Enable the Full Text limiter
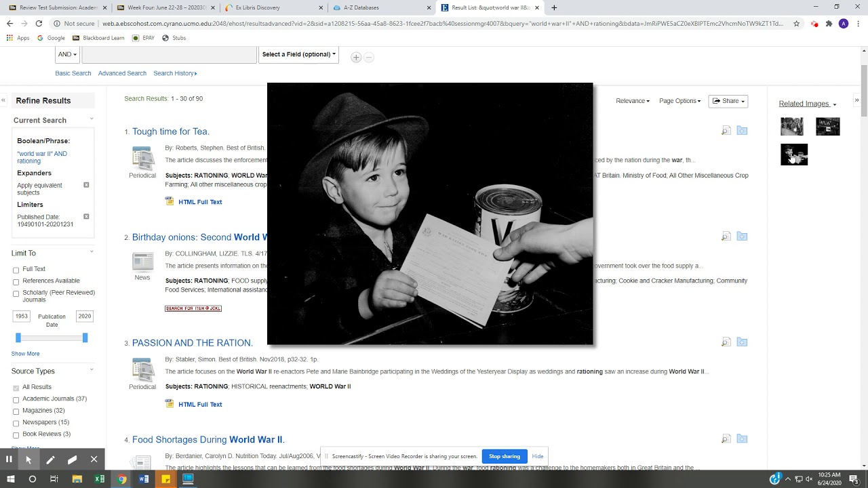868x488 pixels. point(16,270)
